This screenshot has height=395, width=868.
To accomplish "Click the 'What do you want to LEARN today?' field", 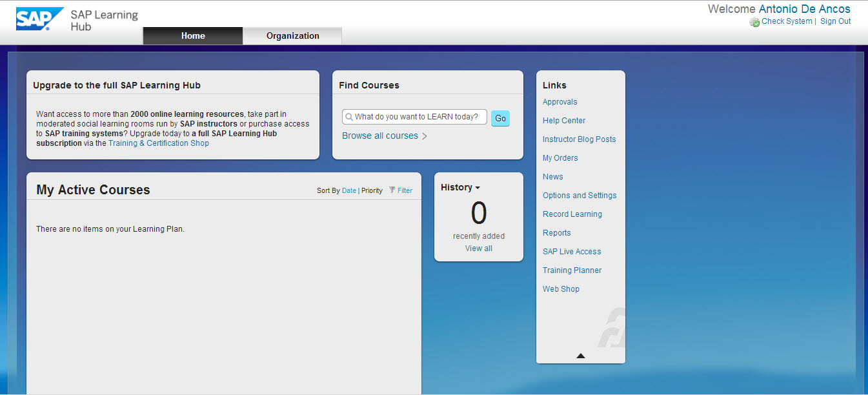I will pos(414,117).
